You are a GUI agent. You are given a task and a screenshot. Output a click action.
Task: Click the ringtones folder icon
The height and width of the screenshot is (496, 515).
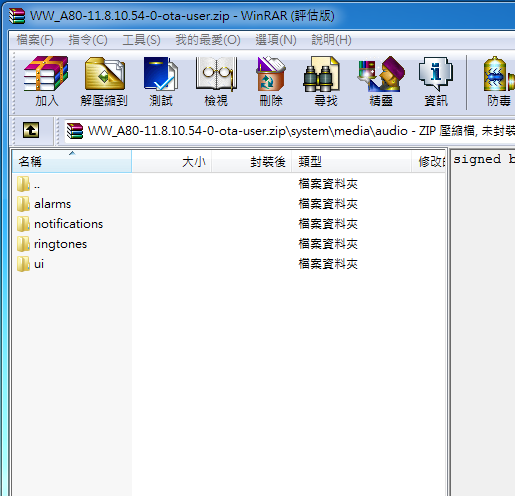tap(23, 244)
